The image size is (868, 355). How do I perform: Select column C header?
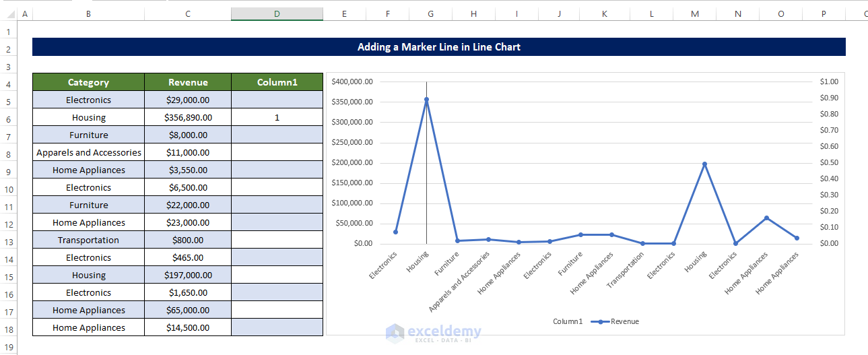[188, 13]
